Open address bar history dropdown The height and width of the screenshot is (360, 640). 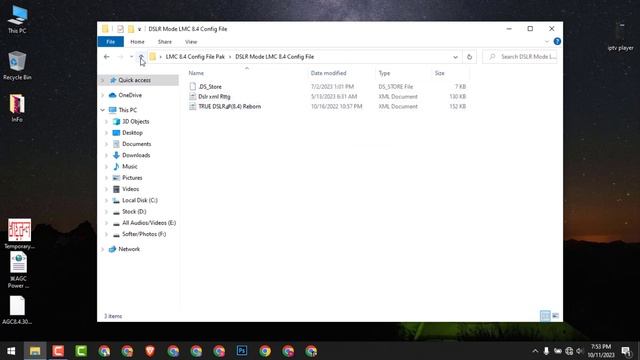click(x=456, y=57)
